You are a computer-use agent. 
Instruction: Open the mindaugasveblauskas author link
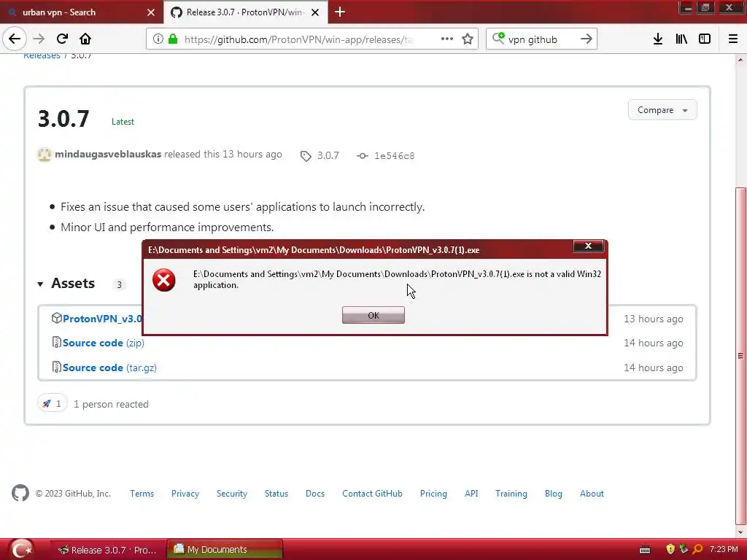(108, 155)
